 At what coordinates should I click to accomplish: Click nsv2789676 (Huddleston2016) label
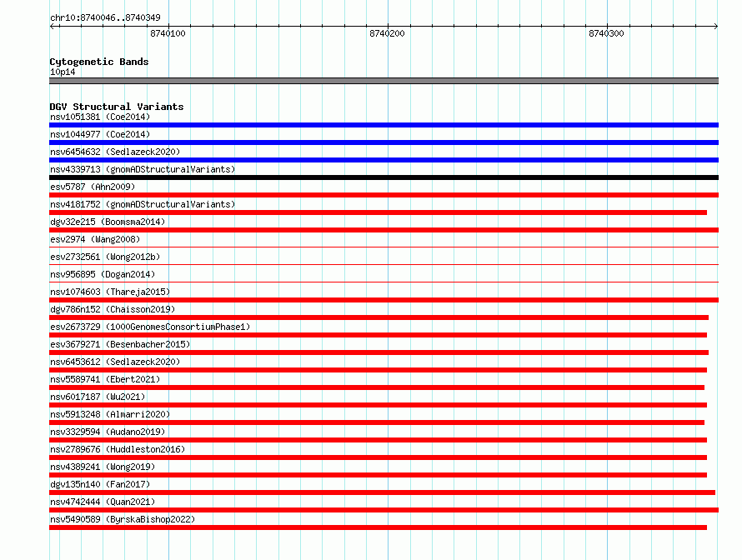[x=118, y=449]
